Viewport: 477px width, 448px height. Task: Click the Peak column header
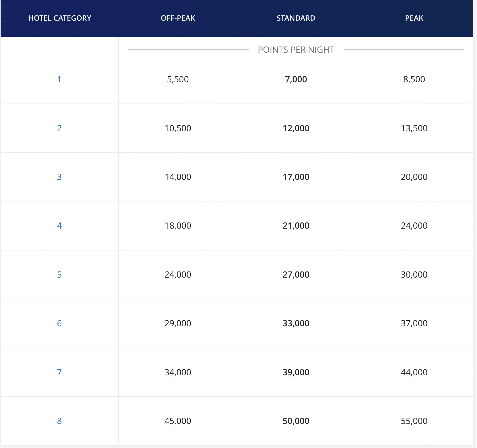[x=414, y=18]
